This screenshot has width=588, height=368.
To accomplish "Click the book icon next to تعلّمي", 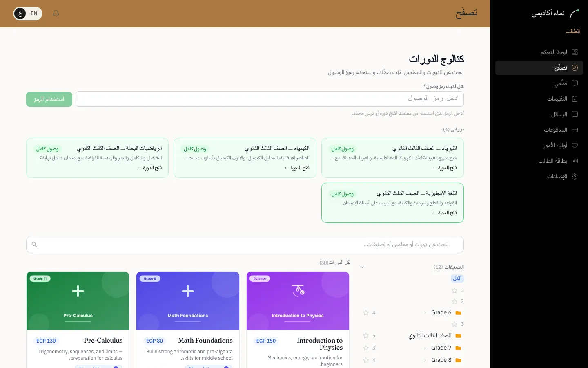I will [575, 83].
